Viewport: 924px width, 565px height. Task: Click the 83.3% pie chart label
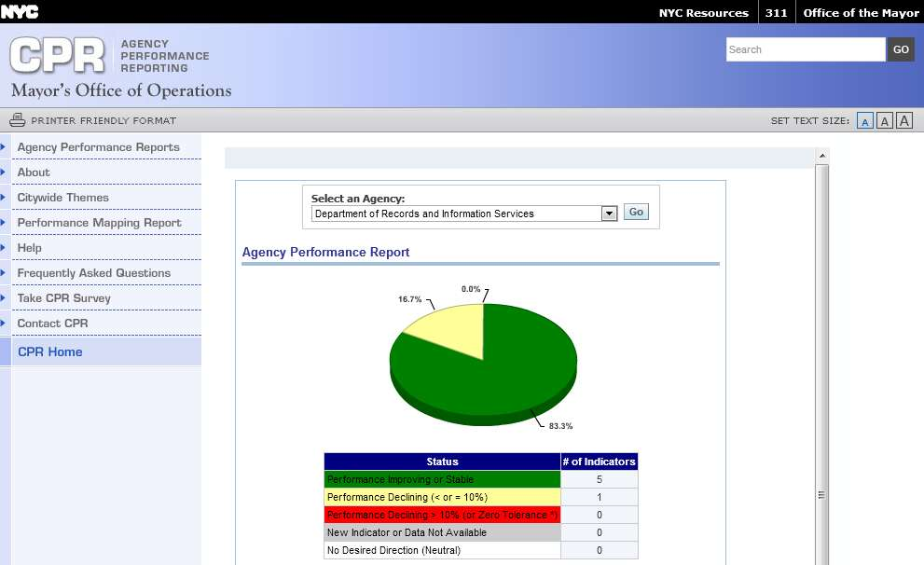[560, 426]
